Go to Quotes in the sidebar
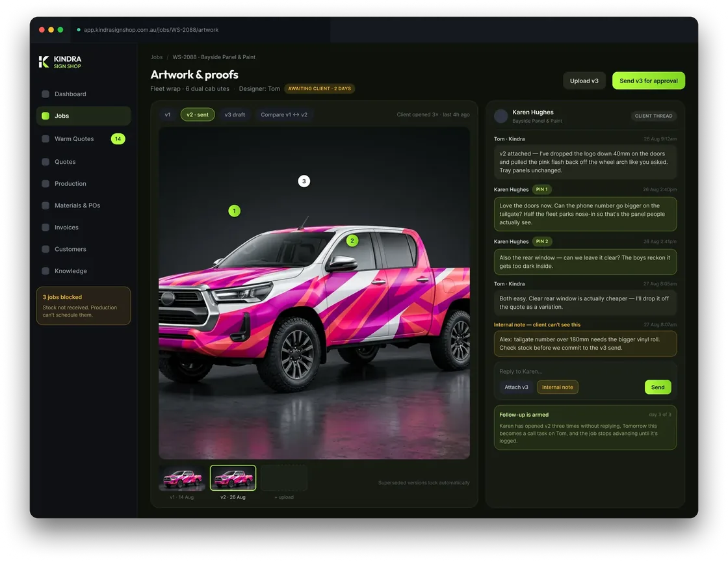Viewport: 728px width, 561px height. [x=84, y=162]
